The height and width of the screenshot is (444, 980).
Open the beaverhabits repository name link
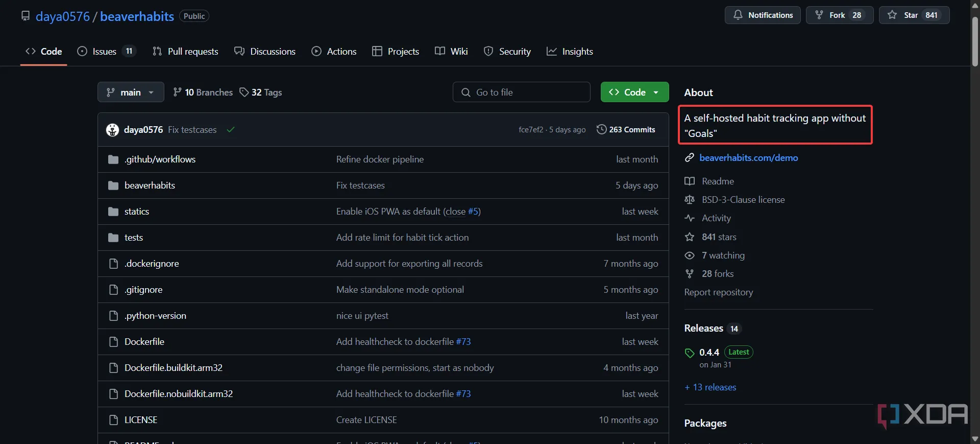click(137, 16)
